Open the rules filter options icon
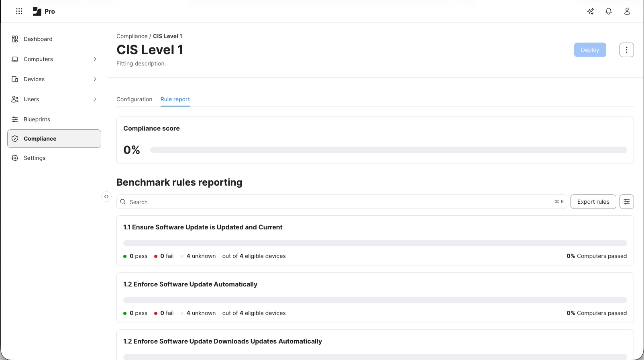644x360 pixels. (627, 202)
